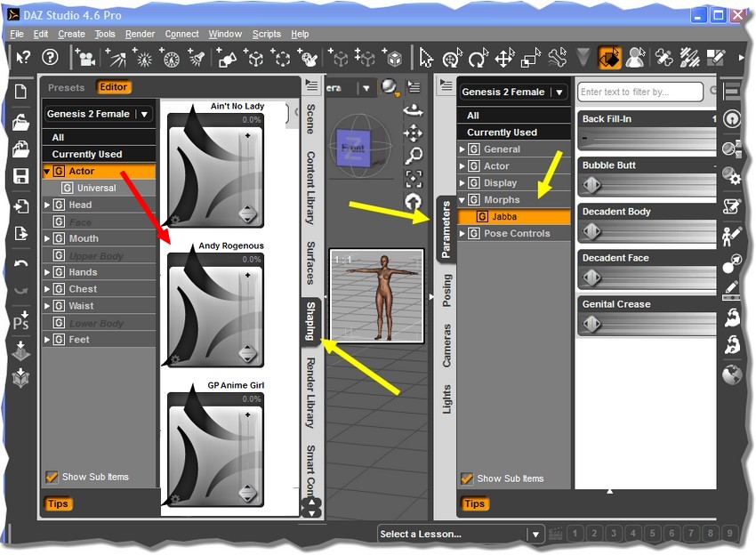This screenshot has height=555, width=756.
Task: Switch to the Content Library tab
Action: tap(311, 188)
